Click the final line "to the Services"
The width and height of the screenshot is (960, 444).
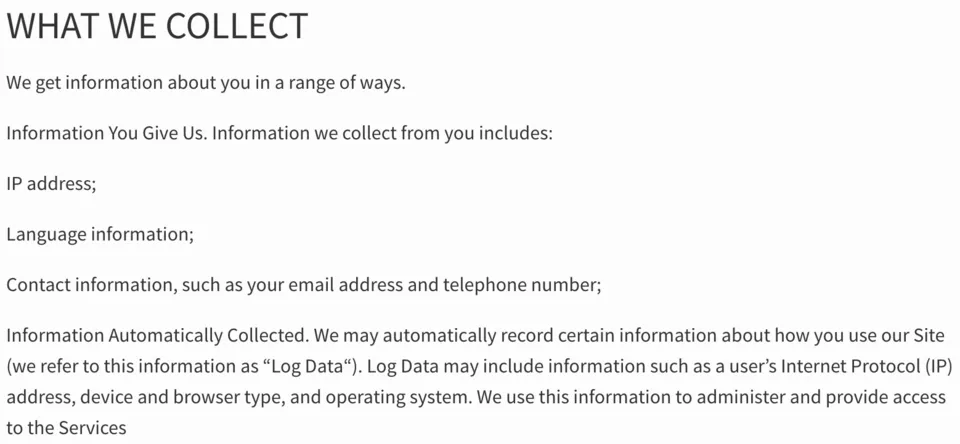click(66, 428)
